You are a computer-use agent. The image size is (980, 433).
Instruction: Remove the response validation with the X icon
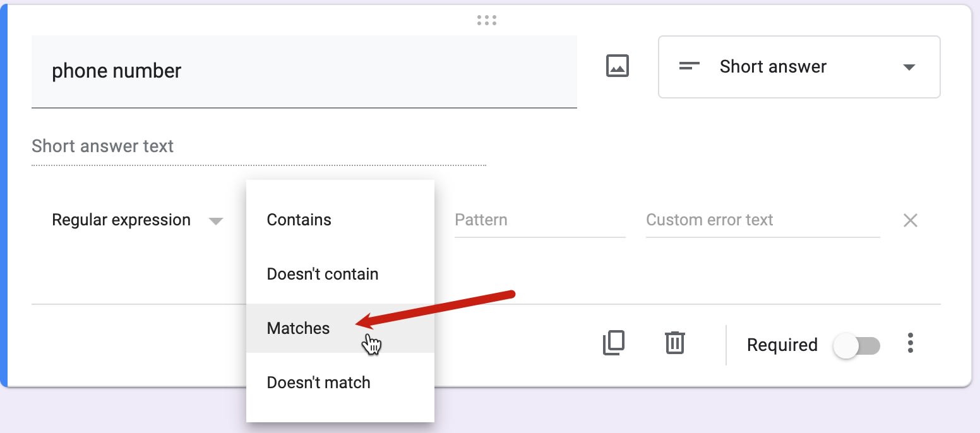click(x=910, y=220)
